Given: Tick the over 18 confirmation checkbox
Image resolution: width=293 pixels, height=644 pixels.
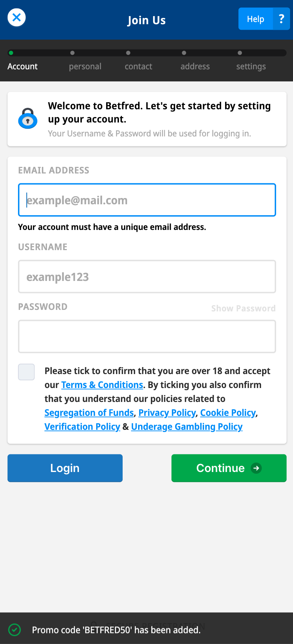Looking at the screenshot, I should pyautogui.click(x=26, y=372).
